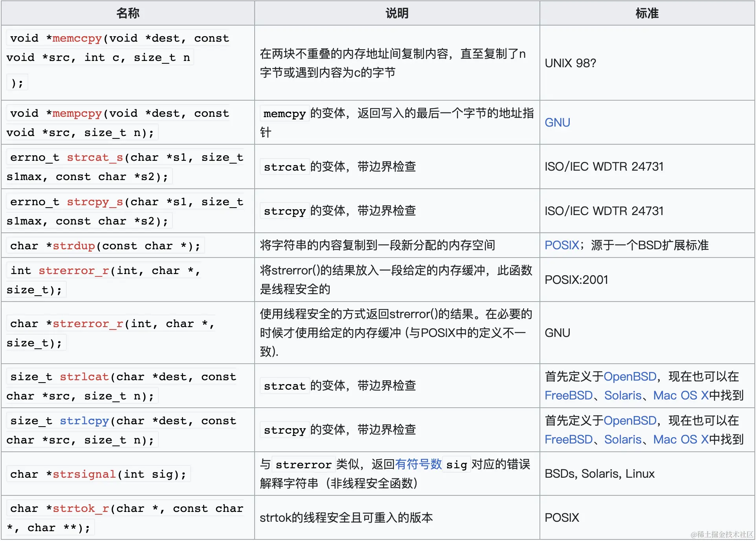Open FreeBSD link in the strlcat row
This screenshot has width=756, height=541.
[568, 396]
